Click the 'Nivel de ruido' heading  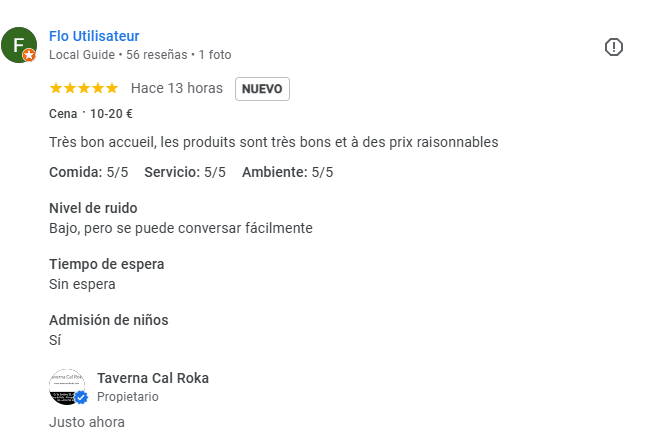coord(93,208)
